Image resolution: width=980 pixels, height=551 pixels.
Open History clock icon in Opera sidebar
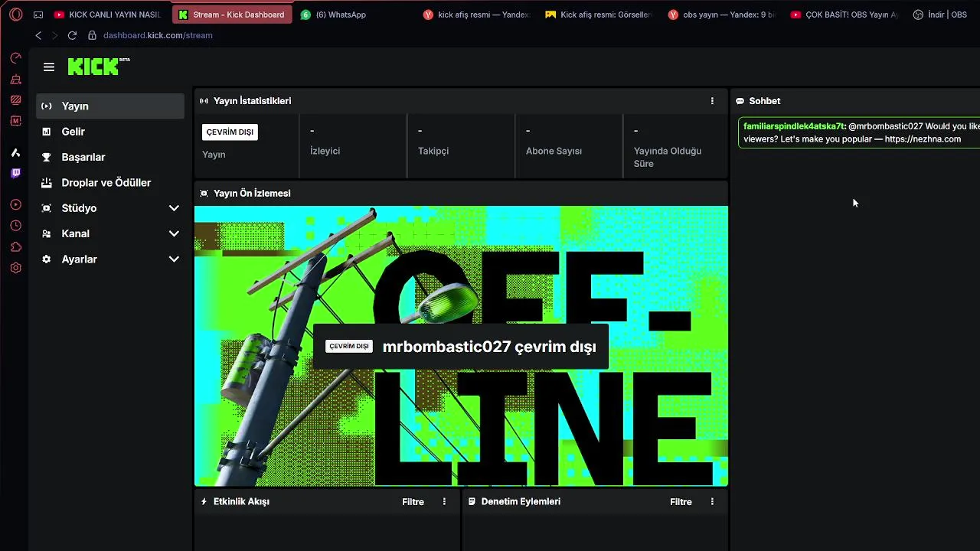pyautogui.click(x=15, y=226)
